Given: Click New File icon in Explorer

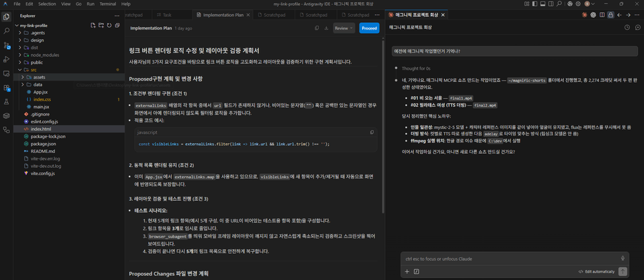Looking at the screenshot, I should [x=93, y=26].
